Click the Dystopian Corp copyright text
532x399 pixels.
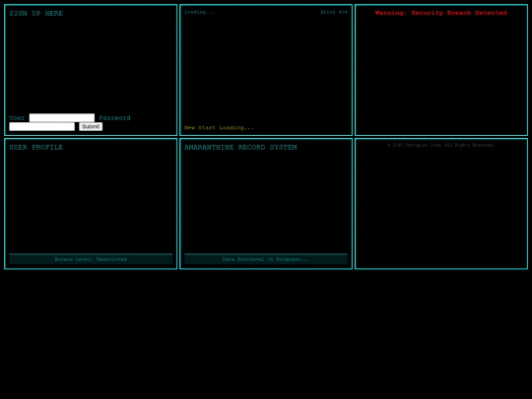point(441,145)
